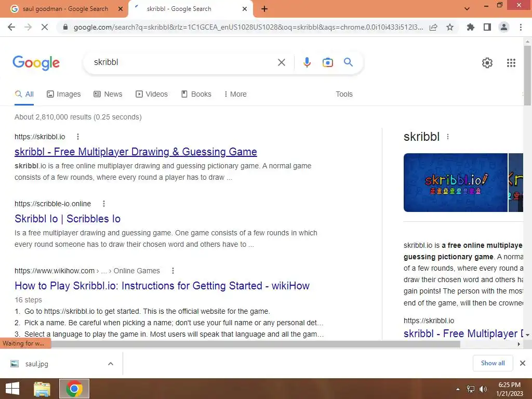
Task: Open search Tools
Action: coord(344,95)
